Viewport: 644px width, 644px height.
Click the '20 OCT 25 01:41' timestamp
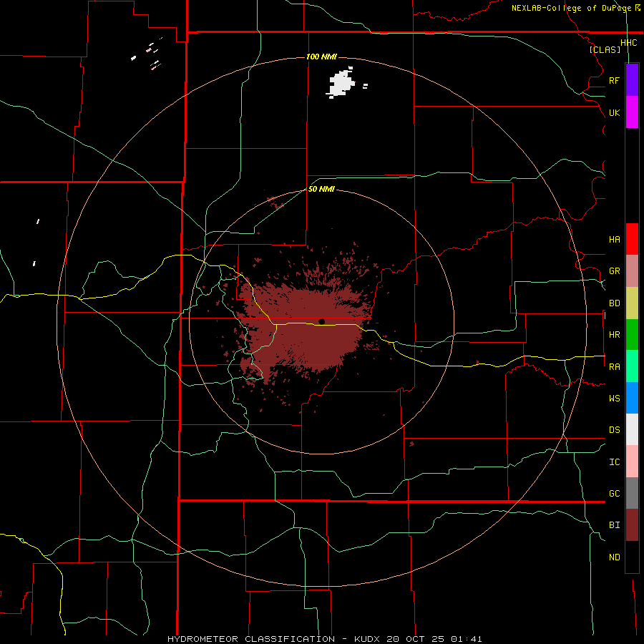coord(434,639)
